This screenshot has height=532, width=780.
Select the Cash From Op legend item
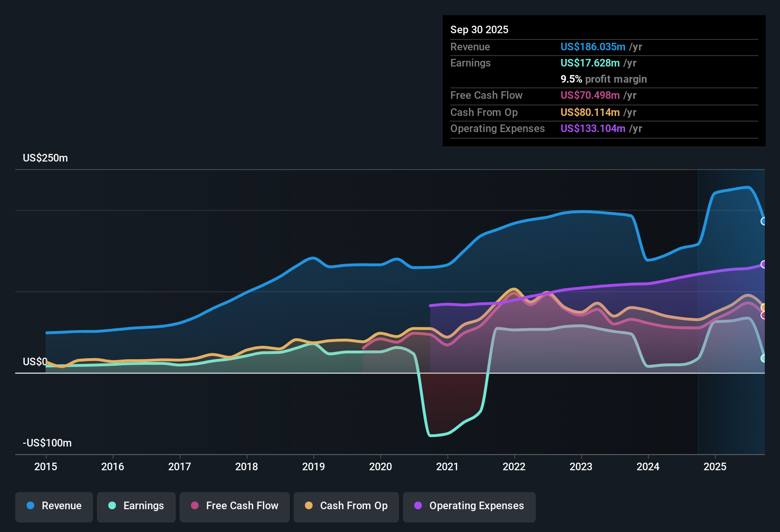[x=346, y=506]
